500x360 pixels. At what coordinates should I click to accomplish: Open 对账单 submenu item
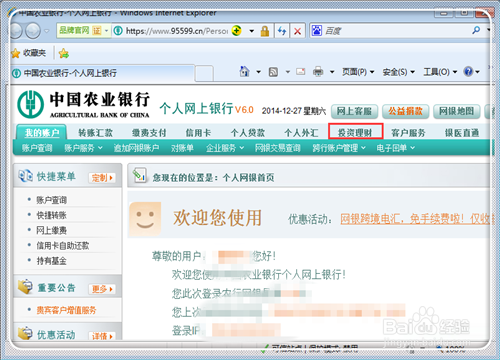pyautogui.click(x=182, y=148)
